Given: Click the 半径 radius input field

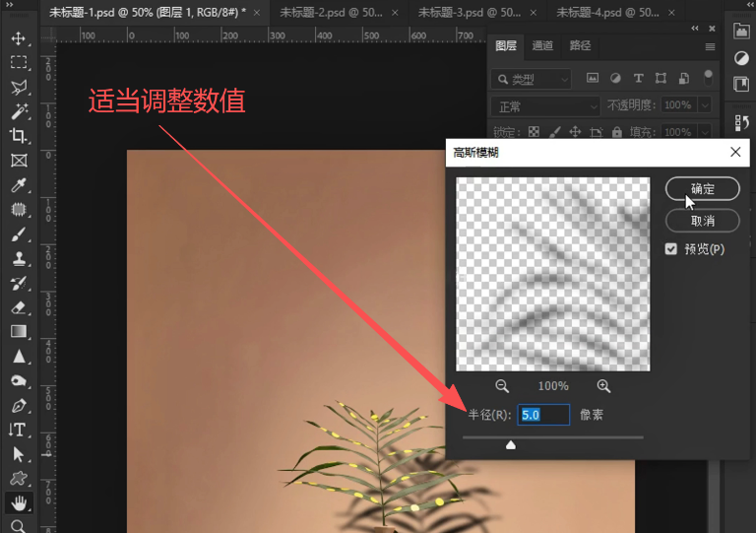Looking at the screenshot, I should (543, 415).
